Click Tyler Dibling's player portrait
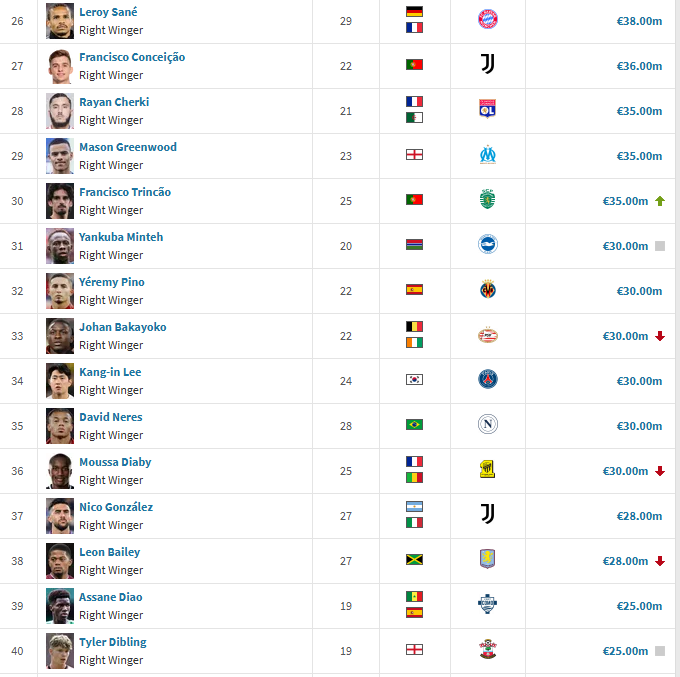680x677 pixels. point(60,651)
